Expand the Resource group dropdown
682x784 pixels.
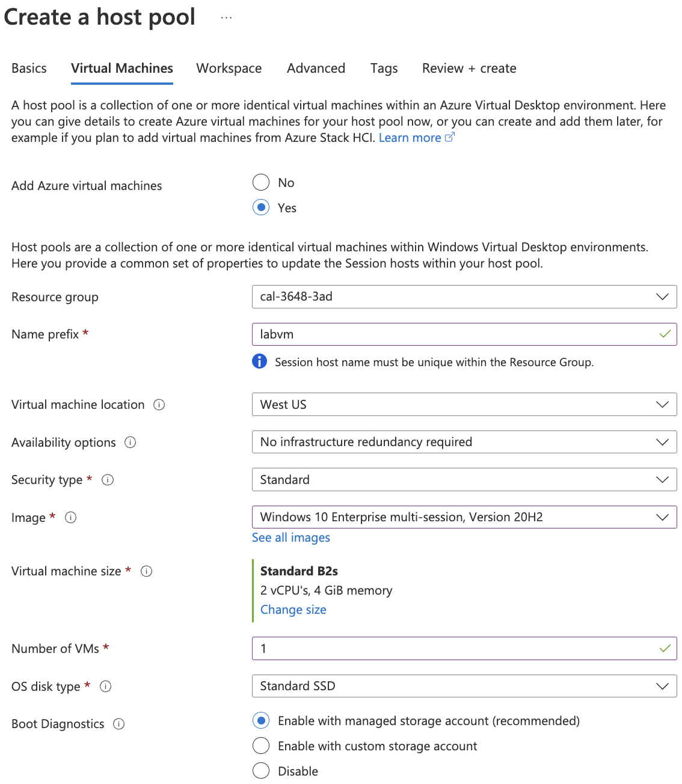point(464,296)
